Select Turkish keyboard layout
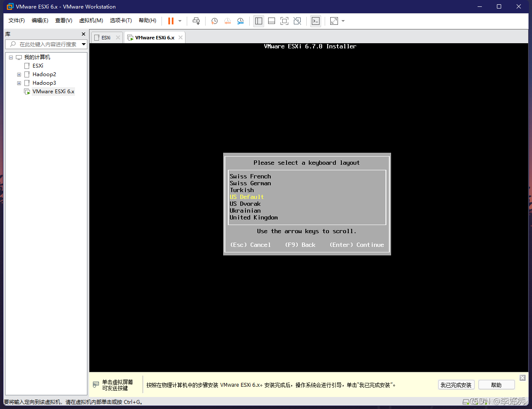The height and width of the screenshot is (409, 532). [x=242, y=190]
